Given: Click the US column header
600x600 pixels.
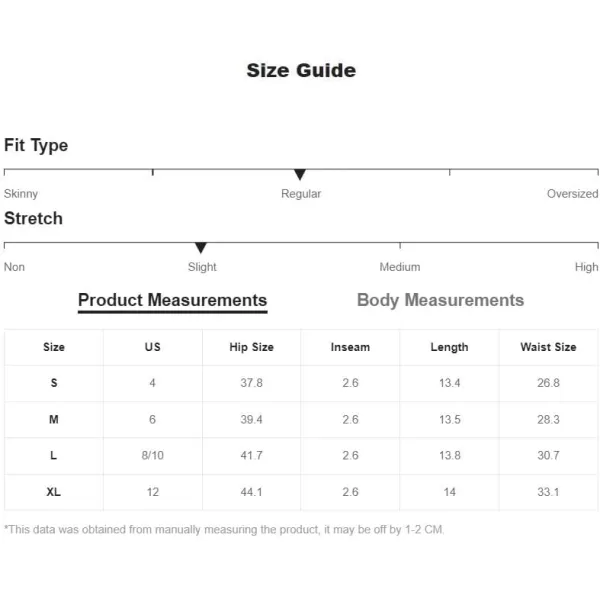Looking at the screenshot, I should pos(152,347).
